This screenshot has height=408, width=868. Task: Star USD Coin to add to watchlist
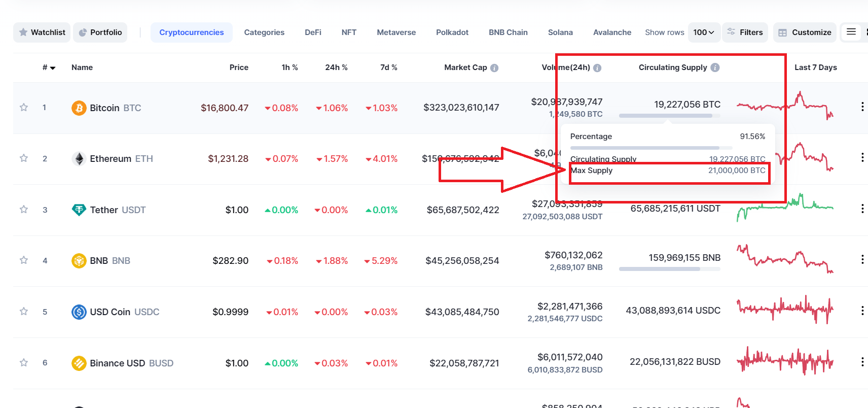24,311
